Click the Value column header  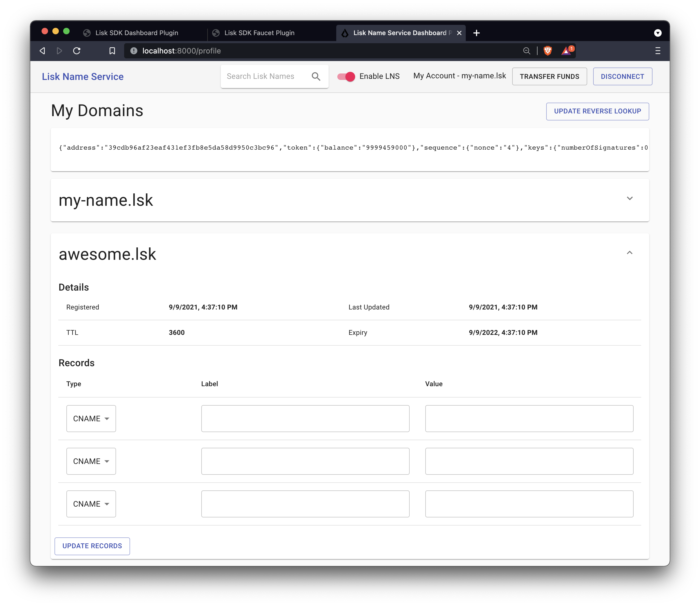(x=434, y=384)
